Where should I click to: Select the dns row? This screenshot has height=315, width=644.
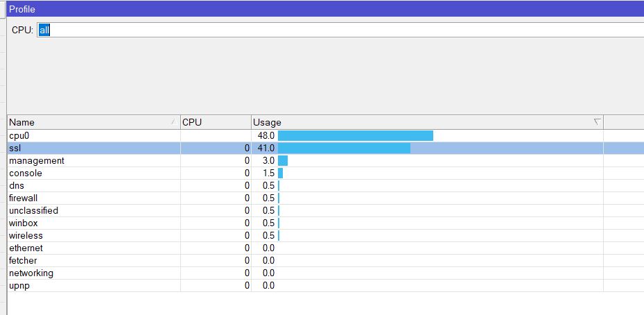[326, 185]
